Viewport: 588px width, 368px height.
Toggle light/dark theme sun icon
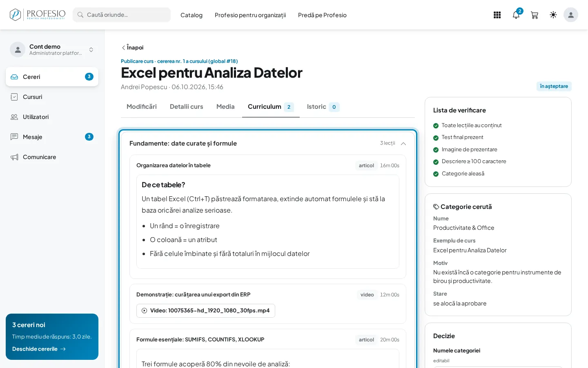coord(553,15)
